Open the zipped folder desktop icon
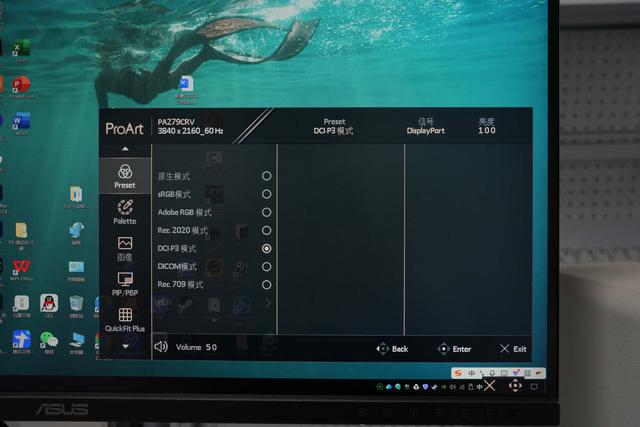Image resolution: width=640 pixels, height=427 pixels. tap(76, 196)
